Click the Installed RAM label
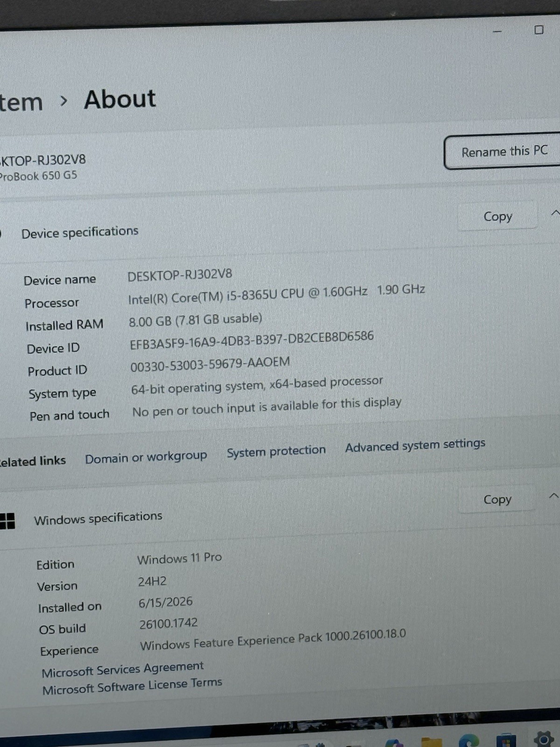This screenshot has height=747, width=560. [x=64, y=325]
